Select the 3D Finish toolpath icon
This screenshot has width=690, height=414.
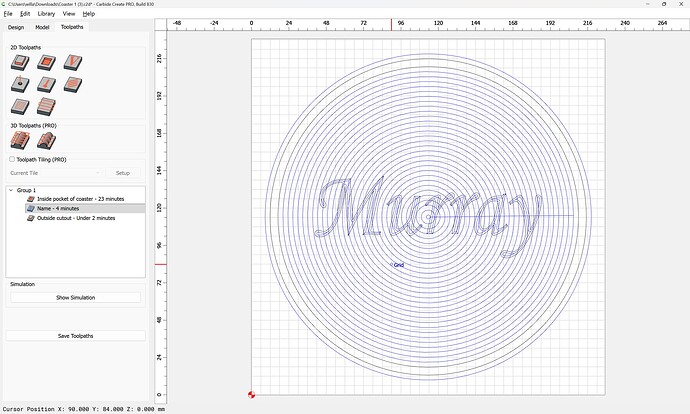tap(46, 141)
